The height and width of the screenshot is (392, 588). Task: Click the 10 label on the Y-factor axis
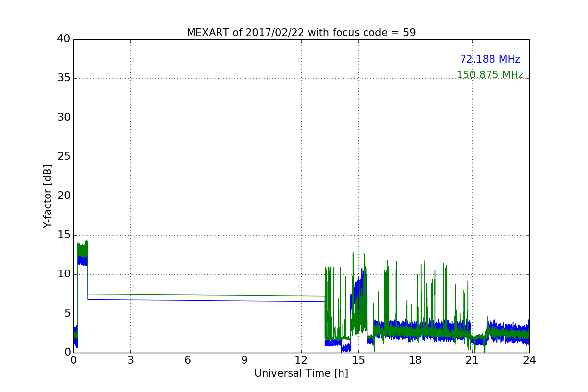click(64, 274)
